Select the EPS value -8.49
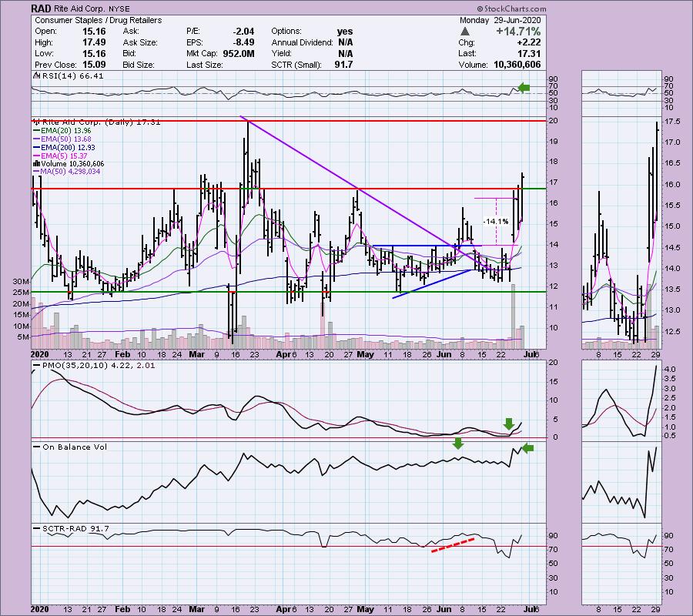This screenshot has height=616, width=693. pyautogui.click(x=243, y=42)
